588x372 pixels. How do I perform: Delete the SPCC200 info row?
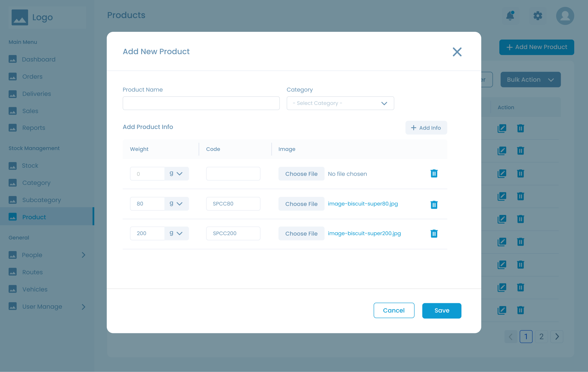[x=434, y=234]
